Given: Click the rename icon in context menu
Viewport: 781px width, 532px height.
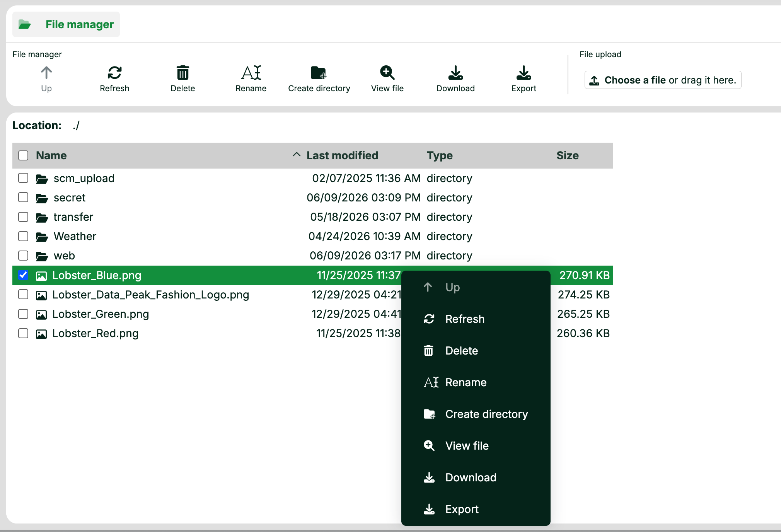Looking at the screenshot, I should [431, 382].
